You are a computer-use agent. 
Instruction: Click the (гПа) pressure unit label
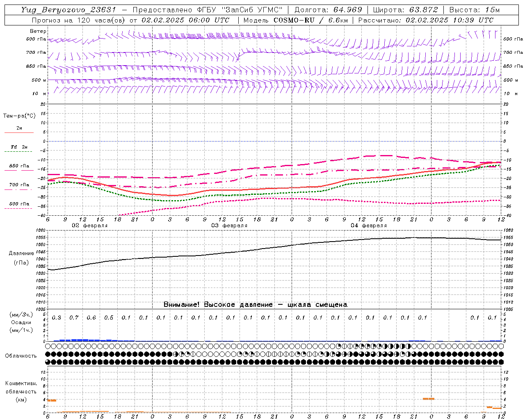click(21, 262)
